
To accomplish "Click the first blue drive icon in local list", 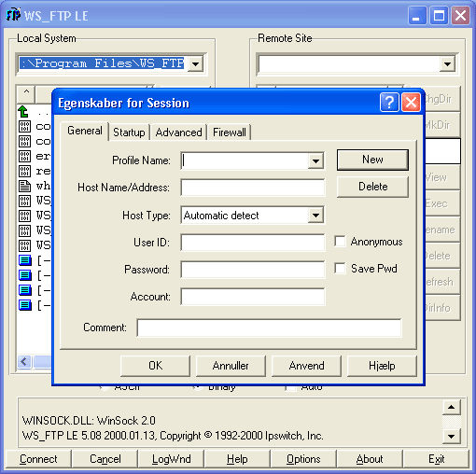I will pos(25,260).
